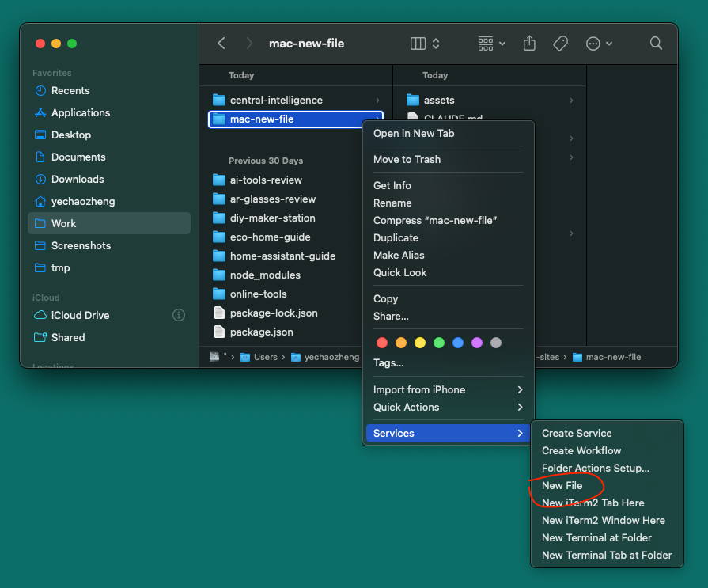Choose New File service
The width and height of the screenshot is (708, 588).
607,485
